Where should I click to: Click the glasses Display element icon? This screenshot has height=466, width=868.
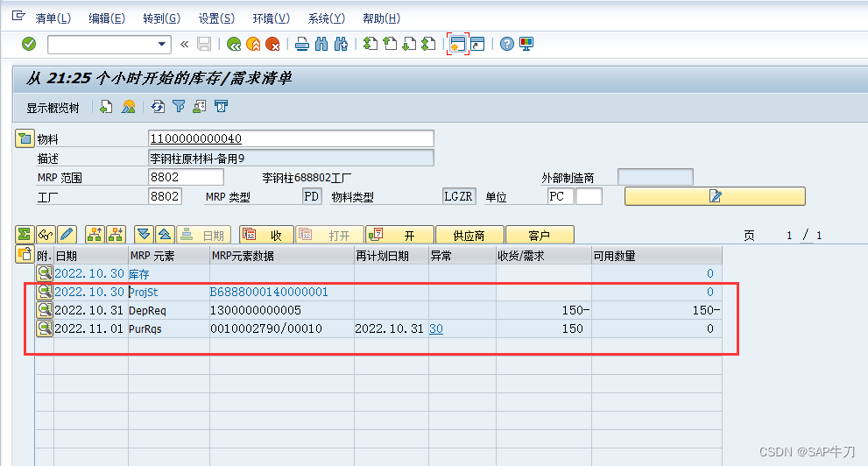coord(46,235)
